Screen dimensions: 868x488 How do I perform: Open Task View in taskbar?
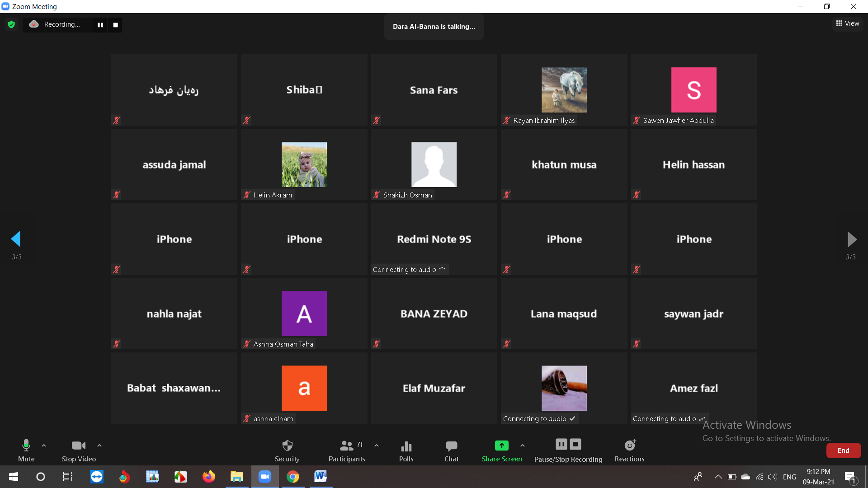click(x=68, y=477)
